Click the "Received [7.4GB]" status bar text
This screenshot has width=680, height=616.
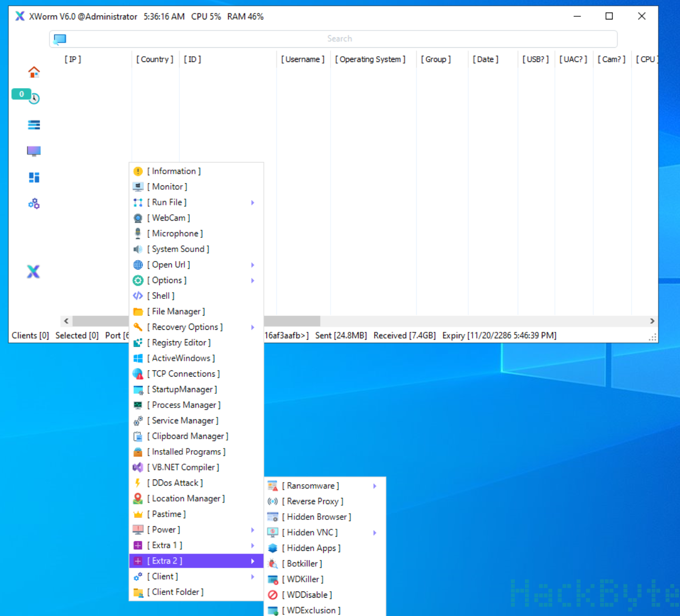pos(405,336)
